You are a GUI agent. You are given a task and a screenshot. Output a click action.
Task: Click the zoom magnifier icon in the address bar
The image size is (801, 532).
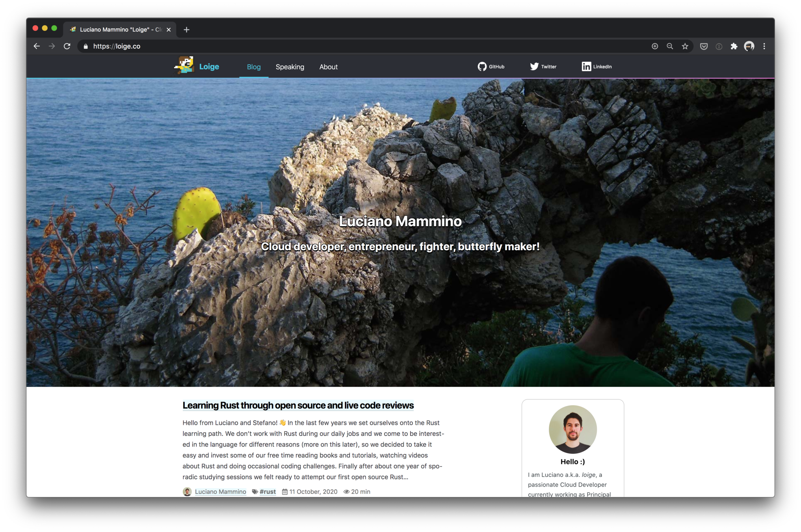pos(670,46)
